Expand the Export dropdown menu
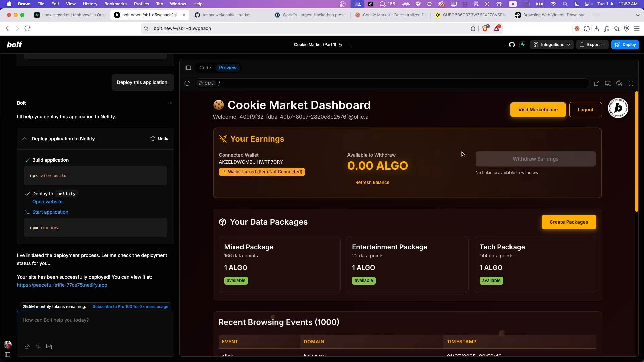This screenshot has height=362, width=644. [592, 45]
